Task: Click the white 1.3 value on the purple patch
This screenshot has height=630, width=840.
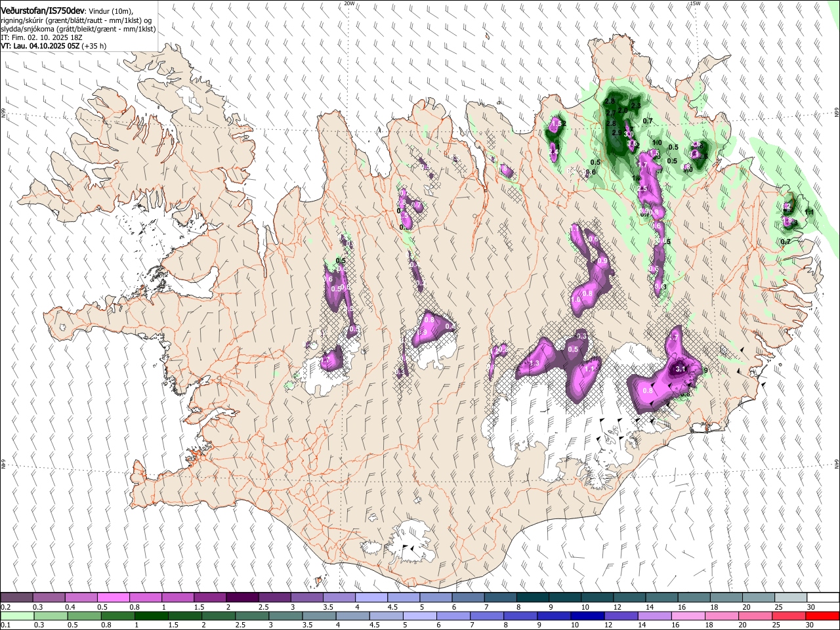Action: pos(534,364)
